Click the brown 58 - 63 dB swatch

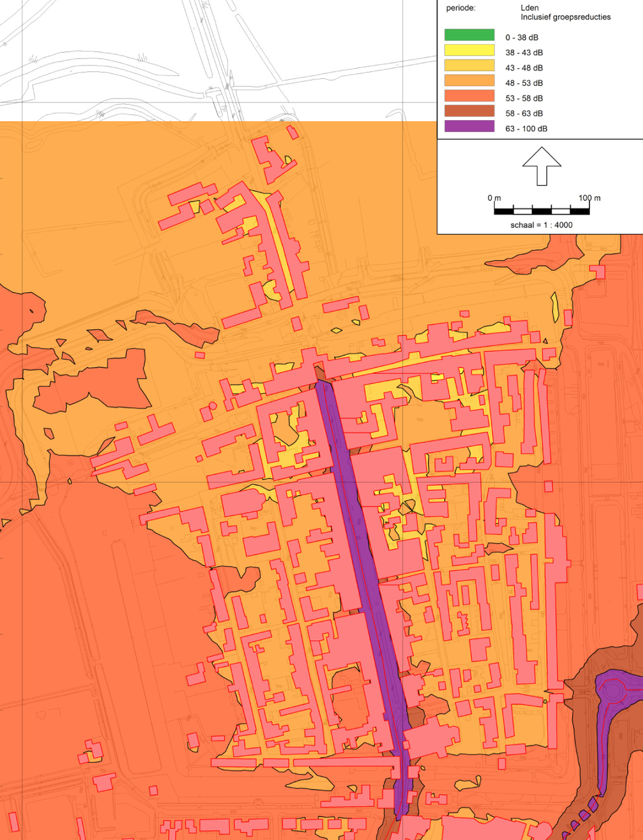469,112
